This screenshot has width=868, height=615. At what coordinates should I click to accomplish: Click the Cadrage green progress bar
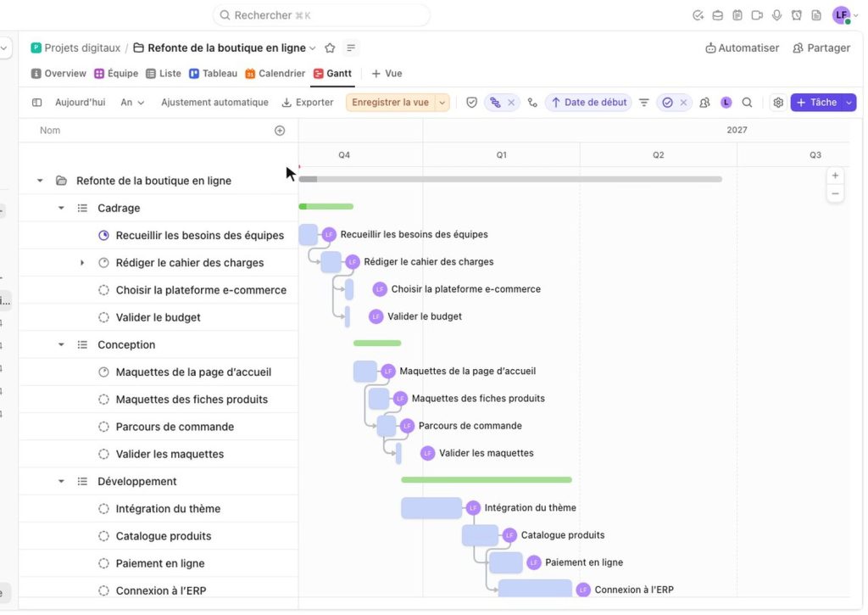point(326,207)
